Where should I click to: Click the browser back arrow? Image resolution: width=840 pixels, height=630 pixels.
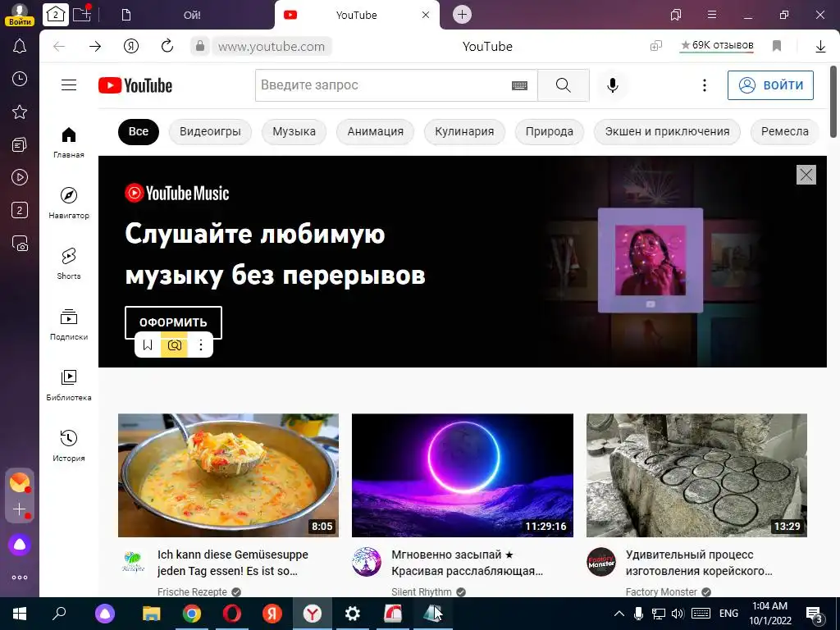[x=59, y=47]
